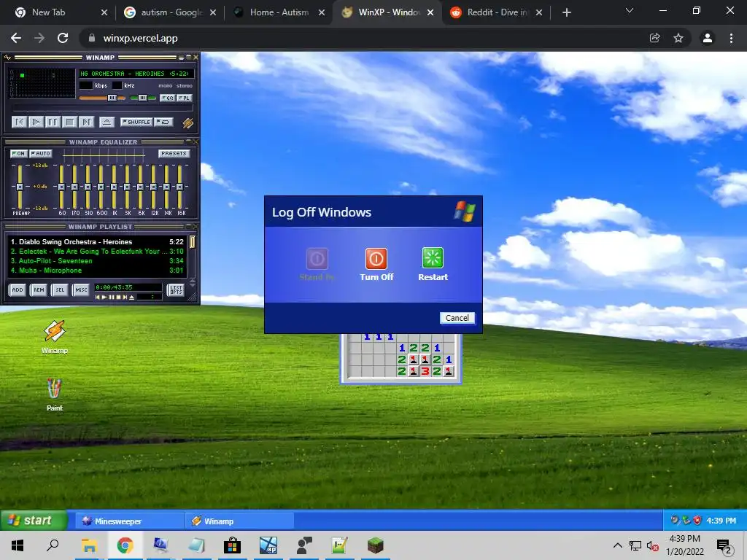Toggle Winamp repeat mode
Image resolution: width=747 pixels, height=560 pixels.
163,122
